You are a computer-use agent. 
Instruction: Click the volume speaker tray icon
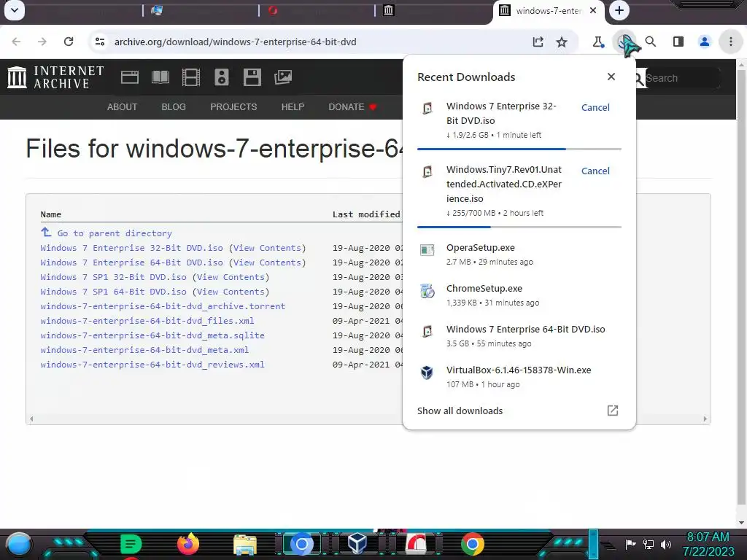coord(666,544)
